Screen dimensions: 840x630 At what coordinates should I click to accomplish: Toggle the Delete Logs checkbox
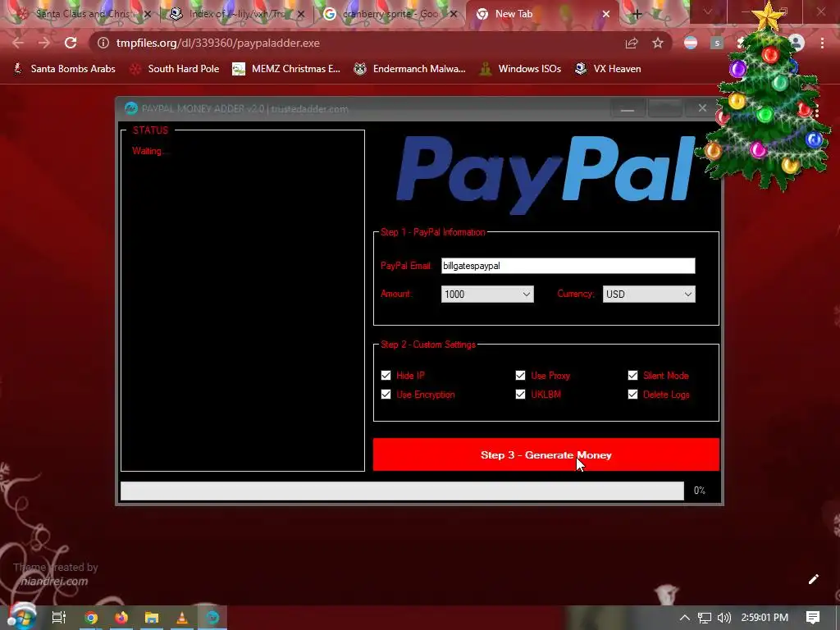point(632,395)
